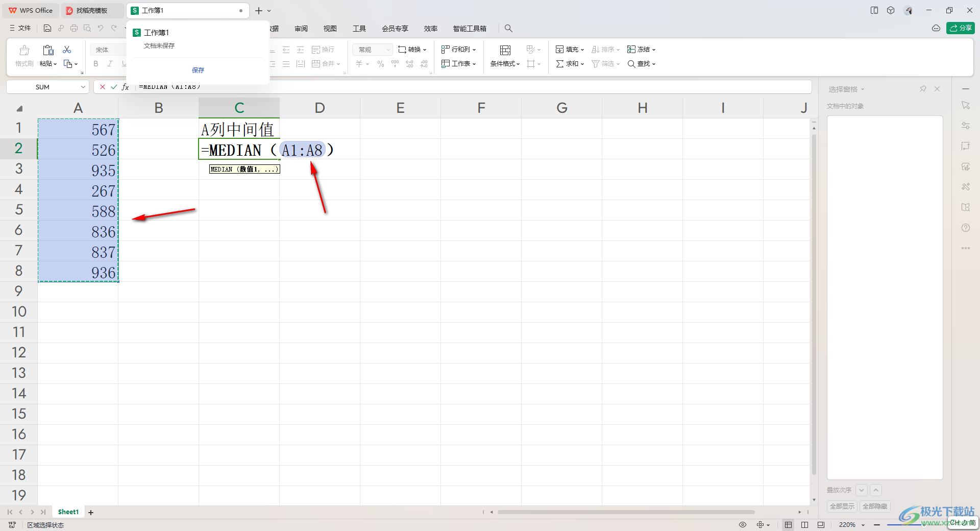Open the File (文件) menu

(20, 29)
